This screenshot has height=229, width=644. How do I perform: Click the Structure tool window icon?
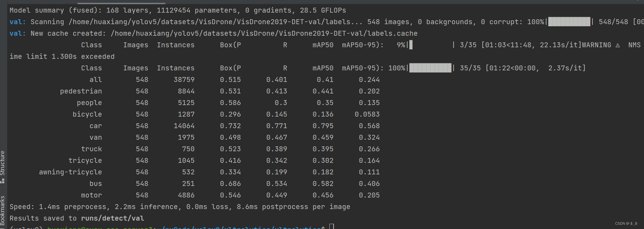[2, 181]
